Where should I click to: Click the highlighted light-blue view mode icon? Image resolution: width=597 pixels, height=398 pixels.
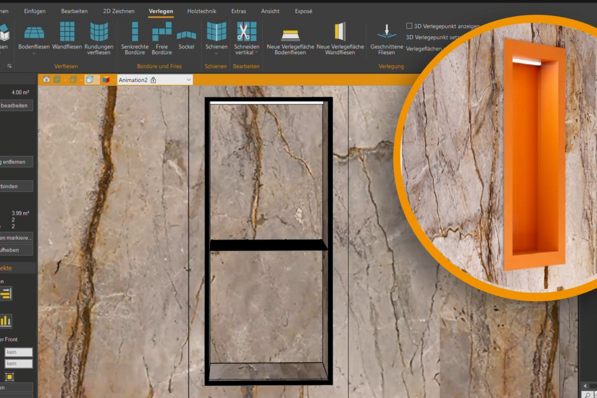click(x=90, y=80)
